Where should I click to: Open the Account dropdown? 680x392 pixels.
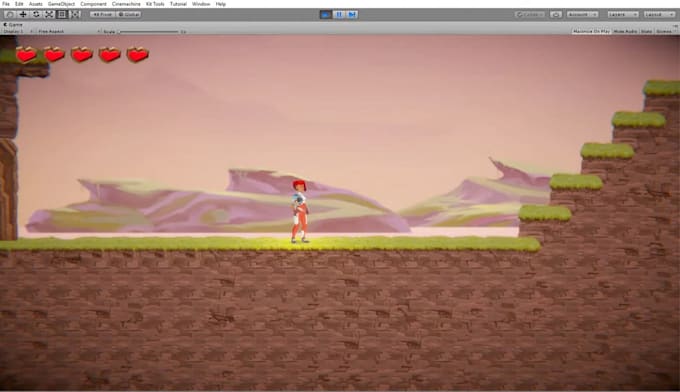click(582, 14)
